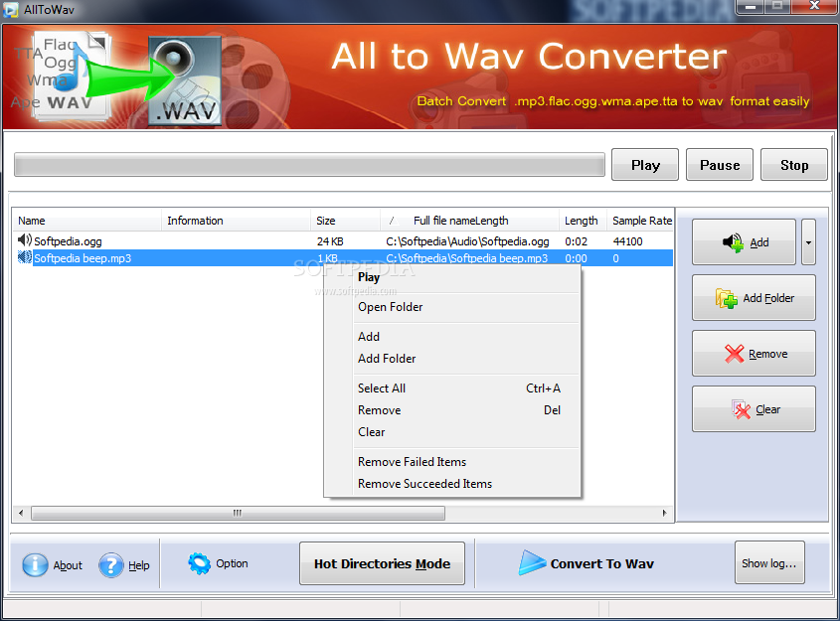
Task: Click the Remove button label
Action: click(x=767, y=354)
